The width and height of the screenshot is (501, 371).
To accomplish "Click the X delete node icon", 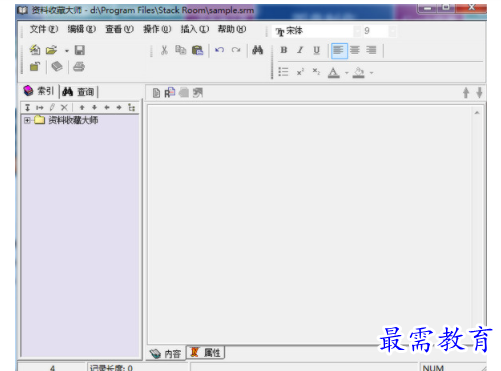I will pos(64,107).
